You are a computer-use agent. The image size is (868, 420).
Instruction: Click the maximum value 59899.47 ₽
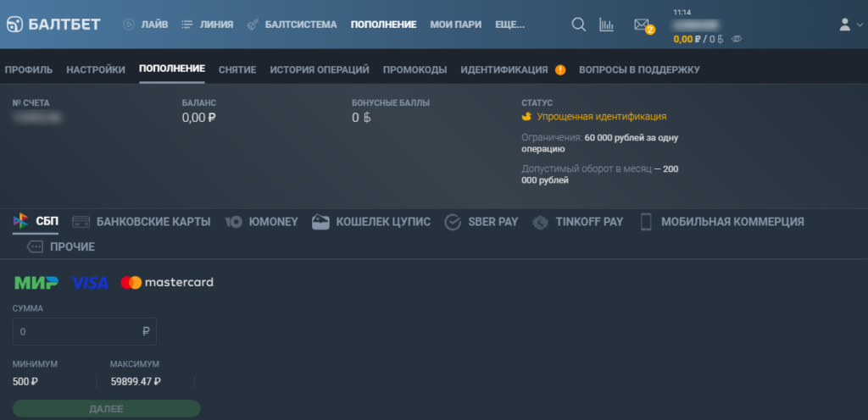coord(136,381)
